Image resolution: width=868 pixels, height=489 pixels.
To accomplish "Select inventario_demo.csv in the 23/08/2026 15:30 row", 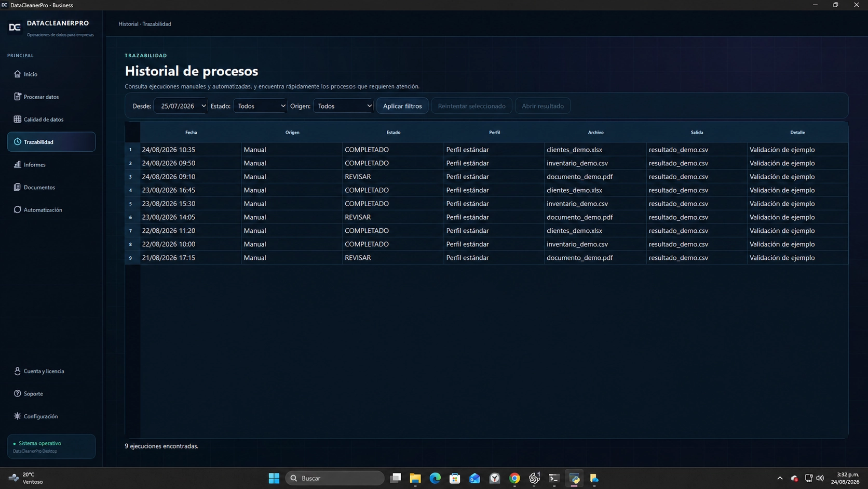I will (x=595, y=204).
